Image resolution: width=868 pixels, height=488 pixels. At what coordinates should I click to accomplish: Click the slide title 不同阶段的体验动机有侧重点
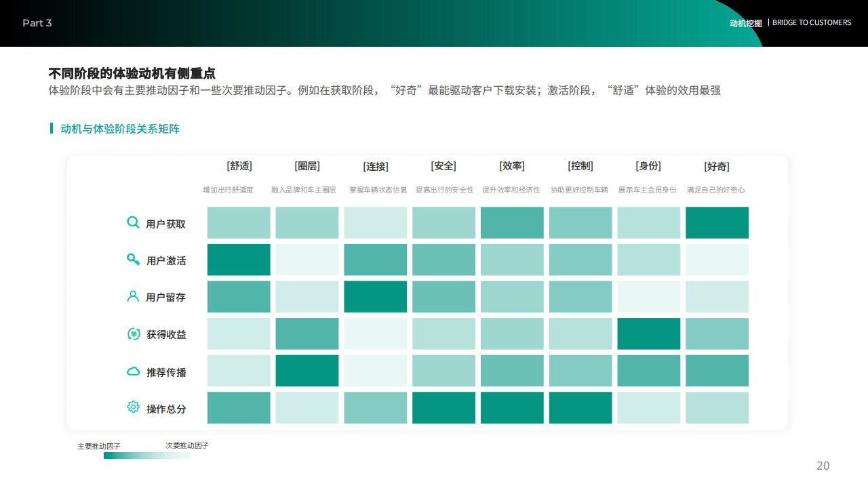pos(132,73)
